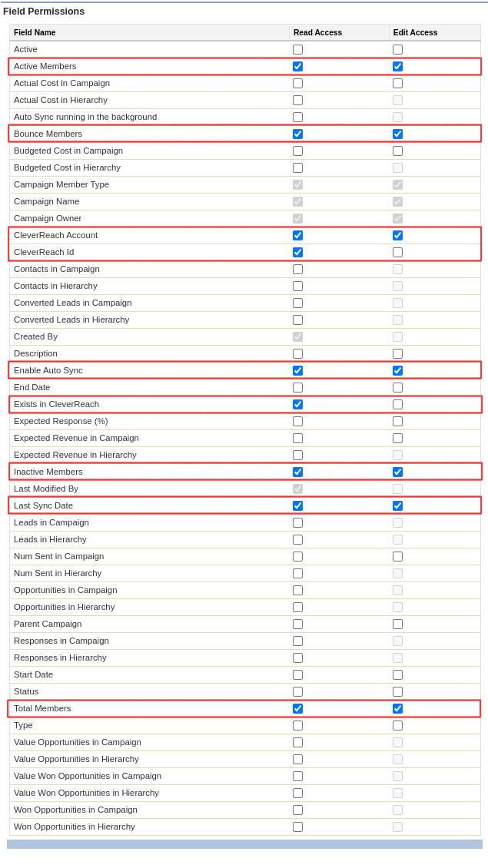This screenshot has width=488, height=868.
Task: Enable Edit Access for CleverReach Id
Action: (x=398, y=253)
